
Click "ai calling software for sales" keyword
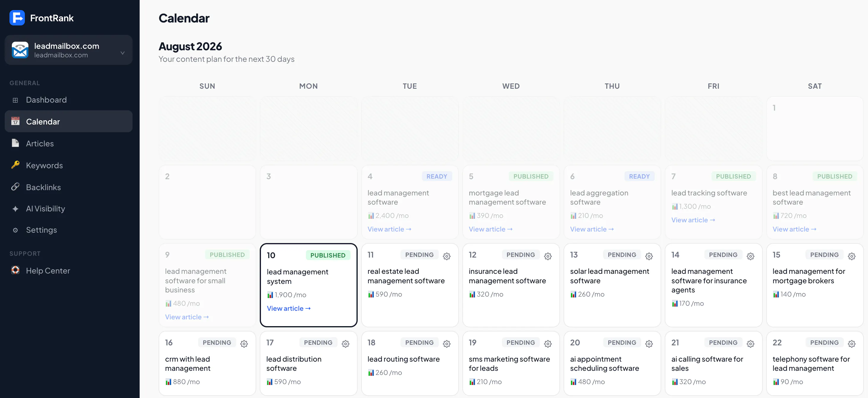pyautogui.click(x=707, y=364)
